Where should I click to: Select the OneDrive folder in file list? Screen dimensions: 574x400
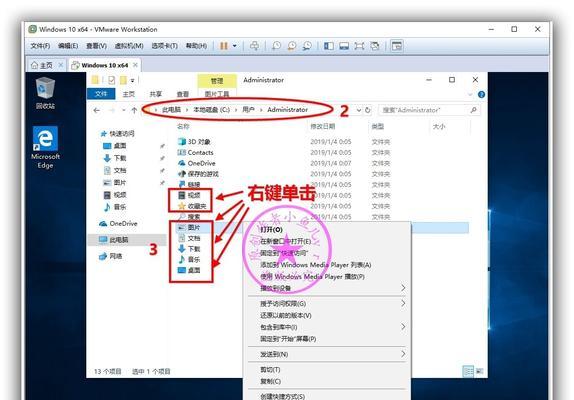[x=196, y=163]
